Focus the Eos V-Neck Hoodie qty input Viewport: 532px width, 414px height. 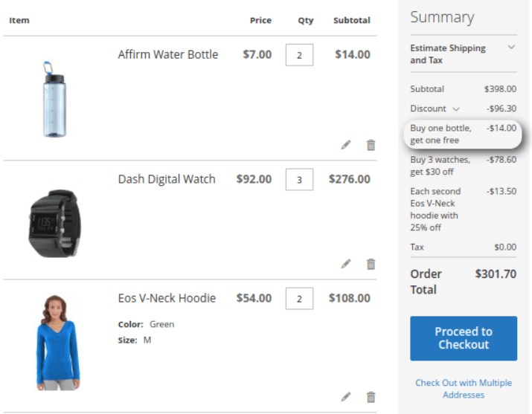click(299, 299)
